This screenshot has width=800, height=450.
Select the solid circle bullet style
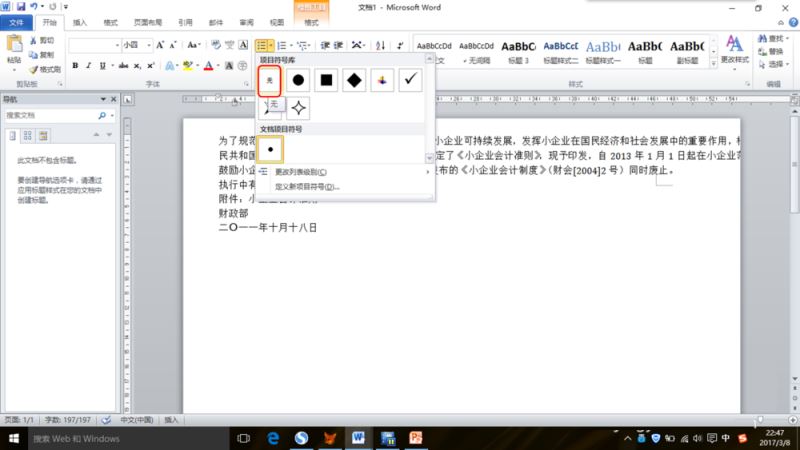298,79
